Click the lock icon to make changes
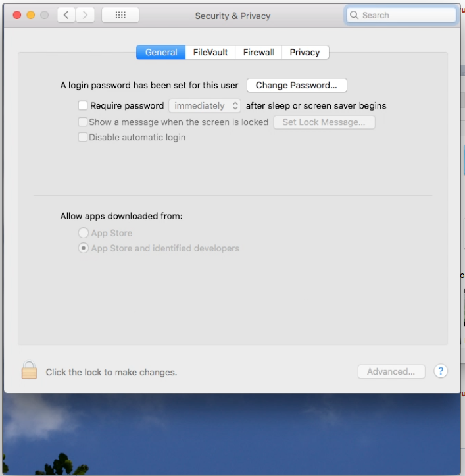 pos(29,370)
